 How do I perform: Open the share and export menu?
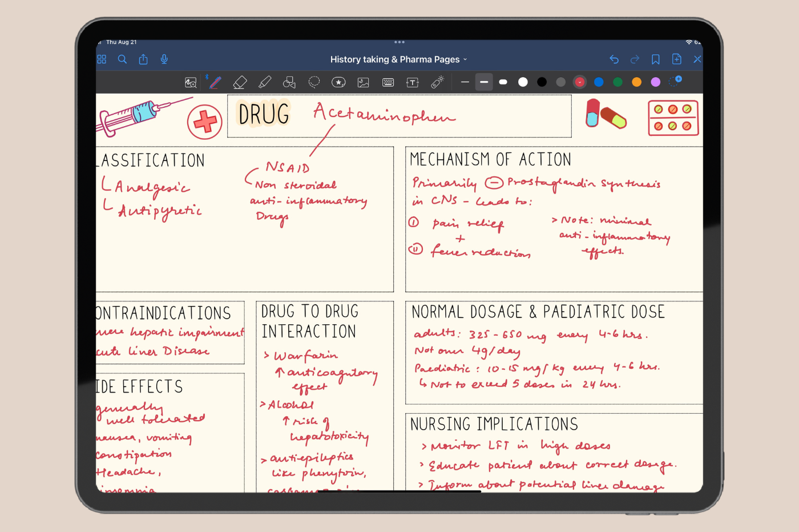click(143, 59)
